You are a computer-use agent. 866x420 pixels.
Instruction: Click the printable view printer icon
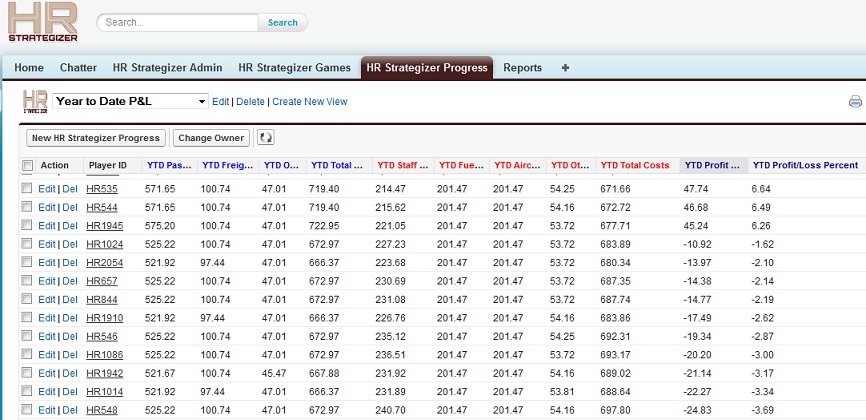point(855,102)
